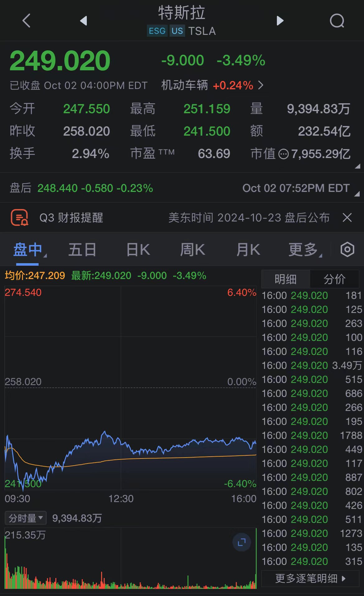Viewport: 364px width, 596px height.
Task: Dismiss the Q3 财报提醒 banner
Action: (347, 217)
